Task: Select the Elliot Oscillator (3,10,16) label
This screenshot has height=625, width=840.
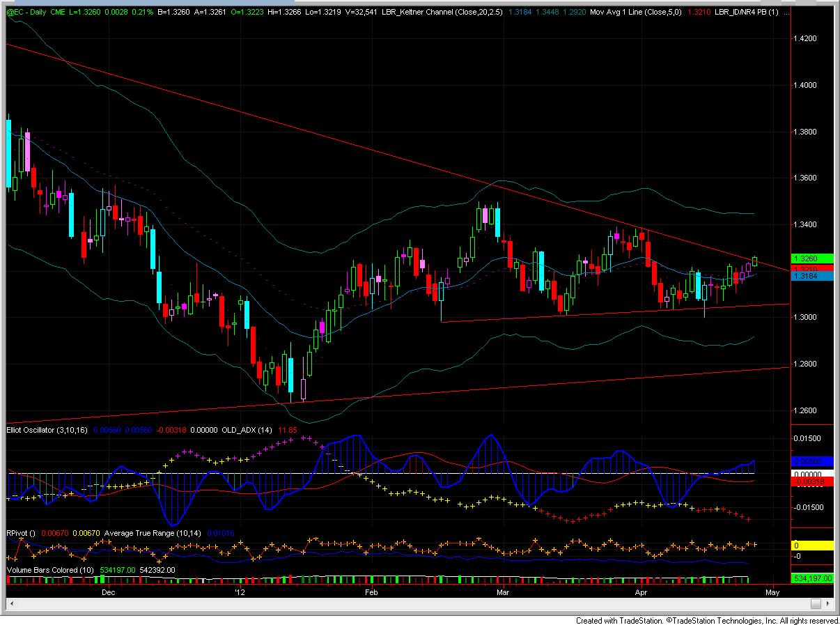Action: pos(45,431)
